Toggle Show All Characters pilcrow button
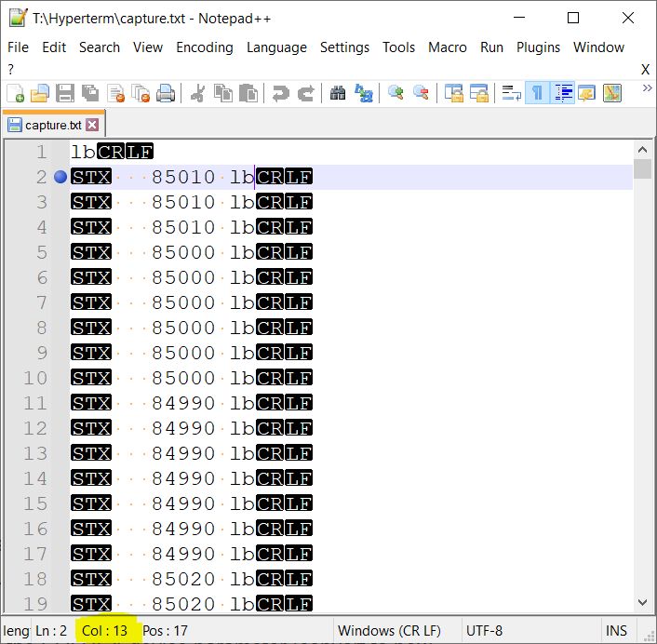The width and height of the screenshot is (657, 644). coord(537,93)
